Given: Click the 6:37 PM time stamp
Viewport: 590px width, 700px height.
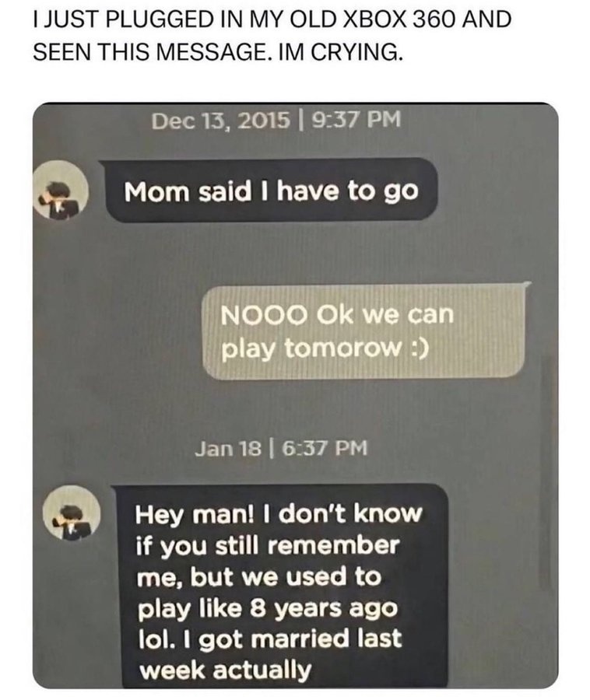Looking at the screenshot, I should (325, 448).
